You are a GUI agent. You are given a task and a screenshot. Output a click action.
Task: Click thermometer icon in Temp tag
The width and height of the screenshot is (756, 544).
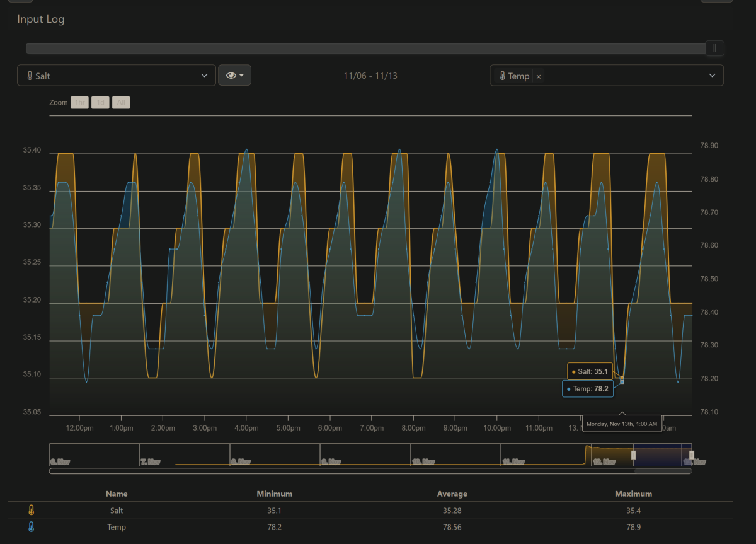502,76
